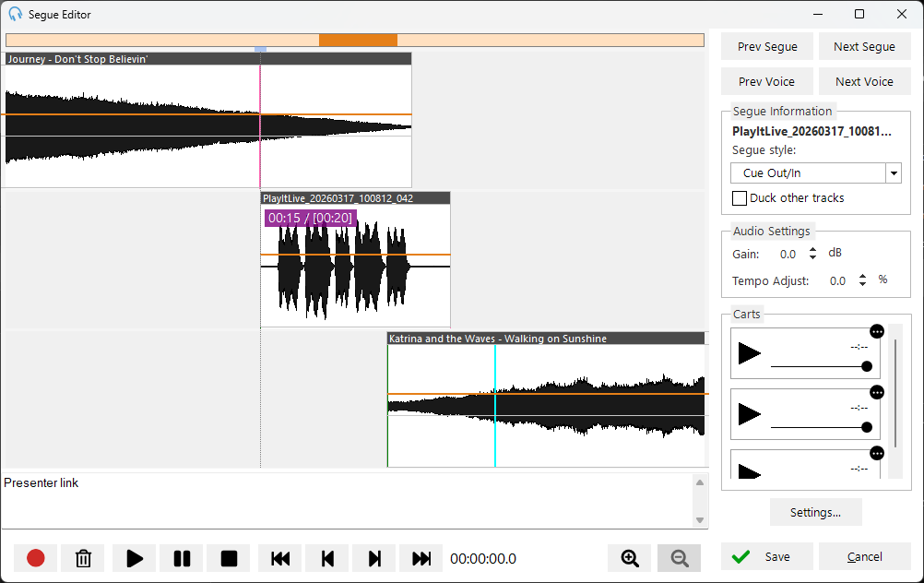Screen dimensions: 924x583
Task: Increase the Tempo Adjust value
Action: [863, 277]
